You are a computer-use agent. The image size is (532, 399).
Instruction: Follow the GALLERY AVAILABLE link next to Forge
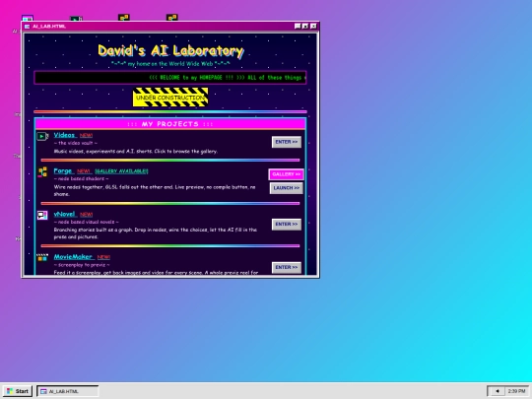121,171
